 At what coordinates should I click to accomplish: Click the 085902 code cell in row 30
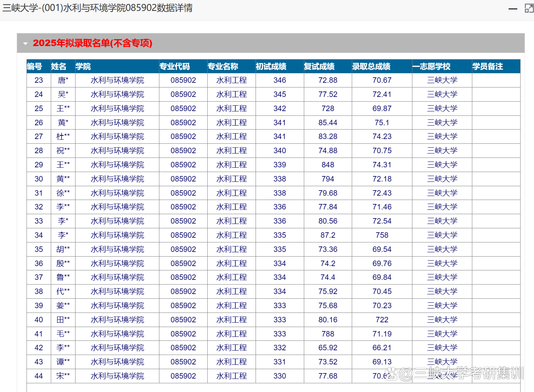coord(183,179)
